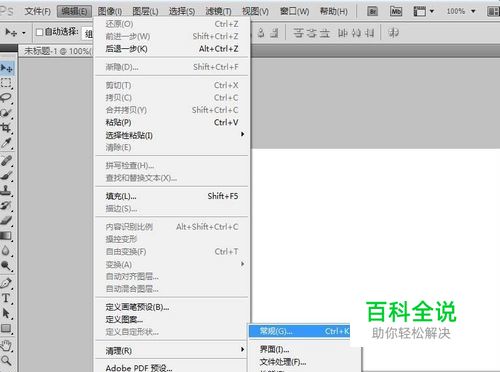
Task: Toggle the 自动选择 checkbox
Action: [x=39, y=32]
